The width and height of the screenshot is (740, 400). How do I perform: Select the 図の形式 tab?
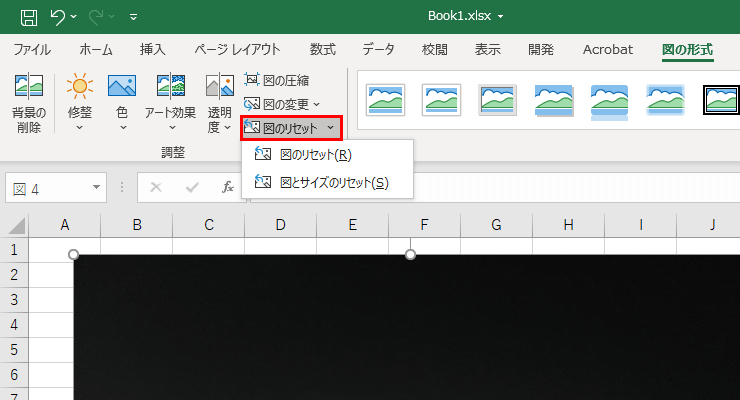click(x=687, y=50)
